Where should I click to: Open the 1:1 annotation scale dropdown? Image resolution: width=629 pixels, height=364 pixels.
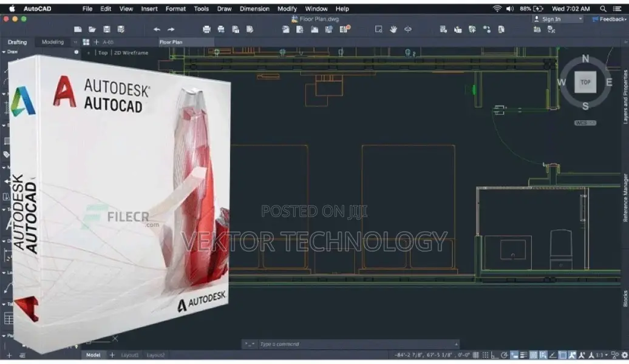(x=602, y=355)
